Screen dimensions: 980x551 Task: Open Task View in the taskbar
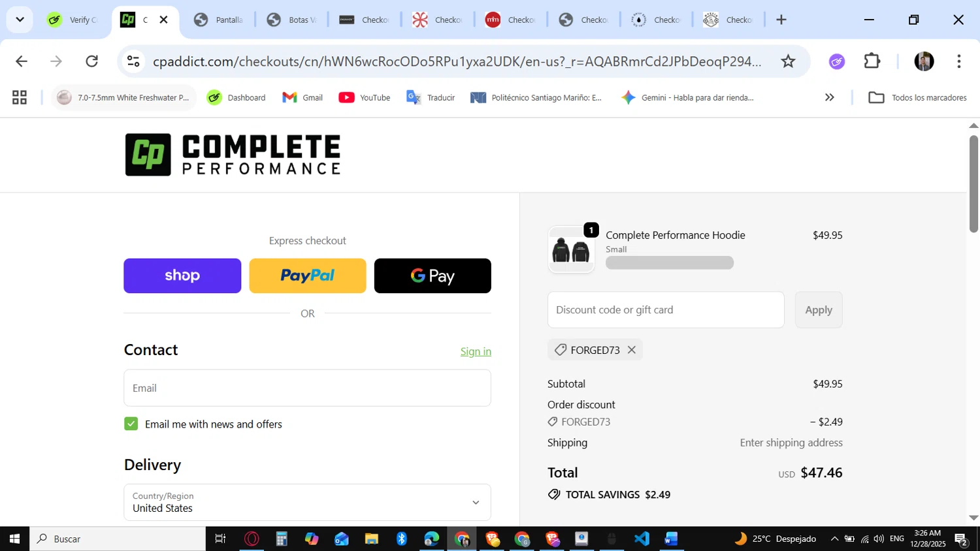point(221,539)
